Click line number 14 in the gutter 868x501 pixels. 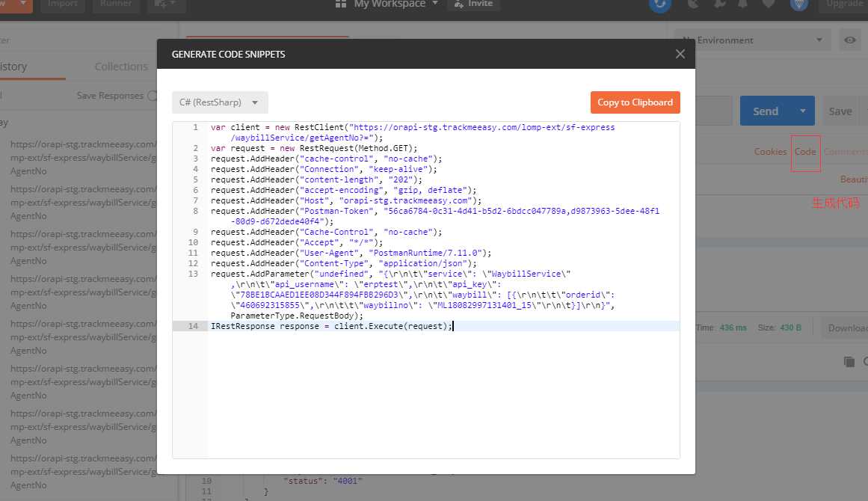coord(193,326)
